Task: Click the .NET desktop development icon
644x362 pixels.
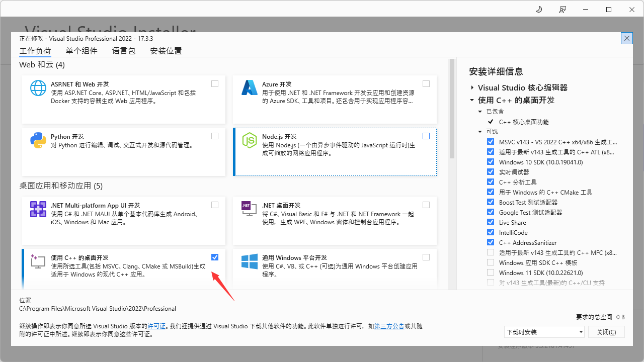Action: (249, 209)
